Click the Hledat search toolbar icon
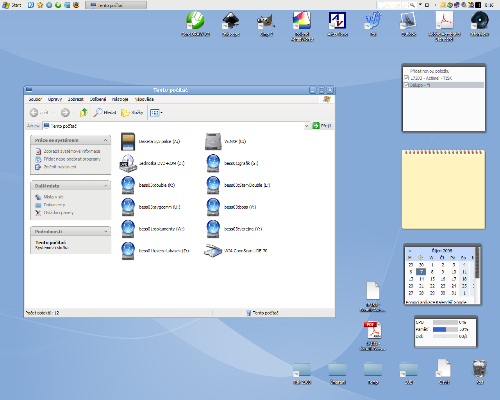Viewport: 500px width, 400px height. [104, 113]
